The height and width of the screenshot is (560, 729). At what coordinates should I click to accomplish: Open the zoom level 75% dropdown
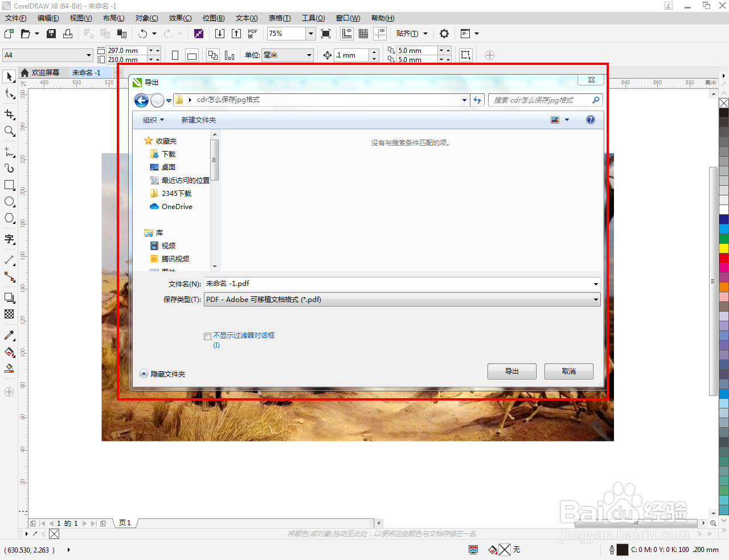(311, 34)
